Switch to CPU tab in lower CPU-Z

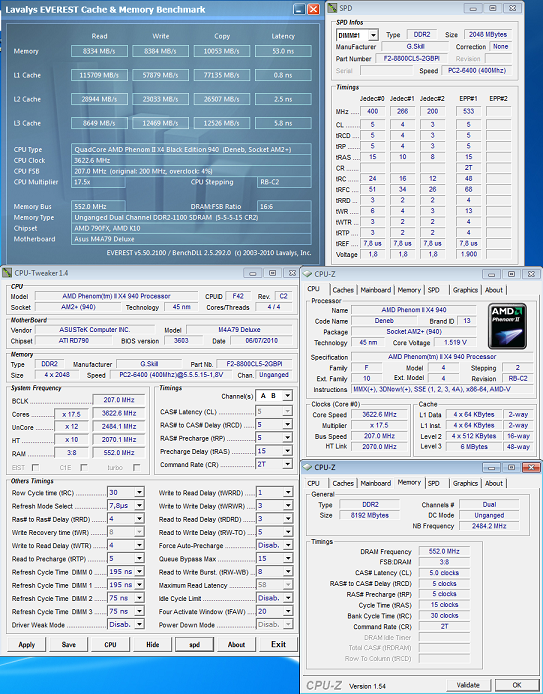[x=313, y=483]
